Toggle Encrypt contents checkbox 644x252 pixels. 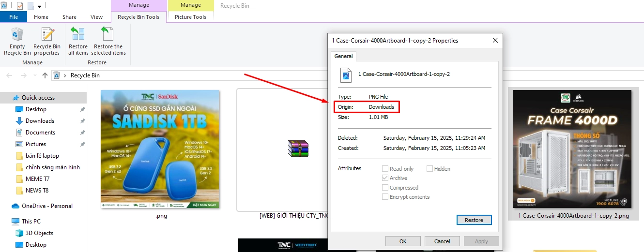385,197
